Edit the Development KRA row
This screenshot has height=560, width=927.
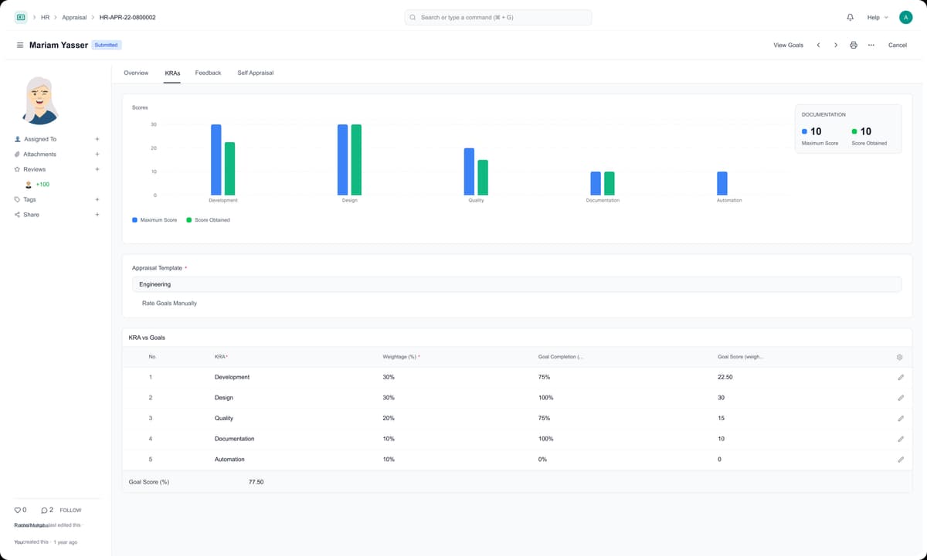901,378
